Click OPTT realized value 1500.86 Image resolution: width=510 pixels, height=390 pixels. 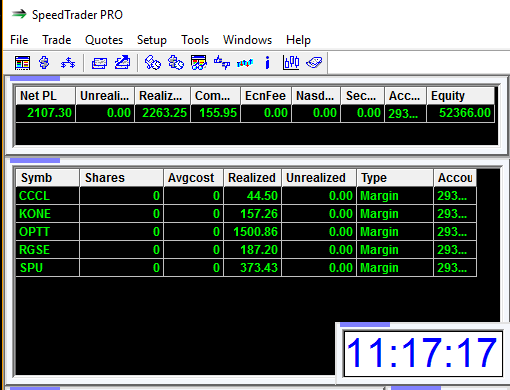click(x=255, y=232)
